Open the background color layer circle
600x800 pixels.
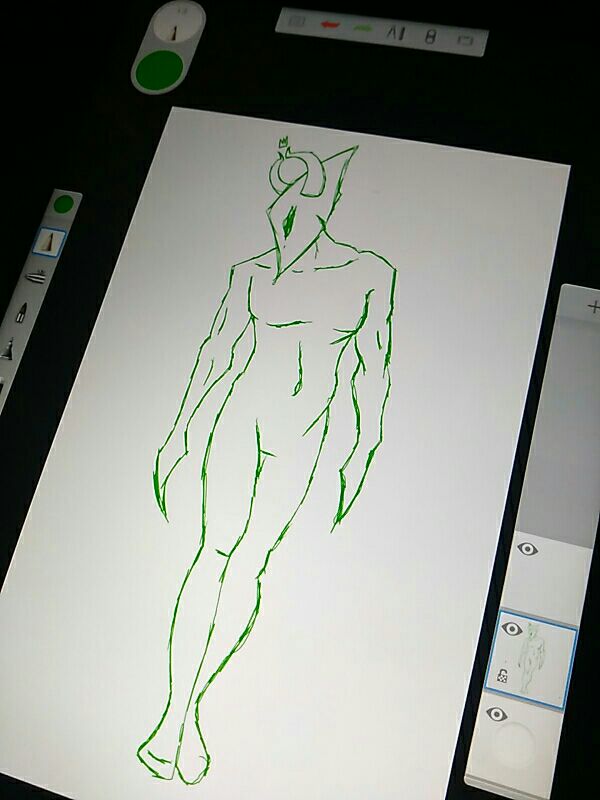514,744
